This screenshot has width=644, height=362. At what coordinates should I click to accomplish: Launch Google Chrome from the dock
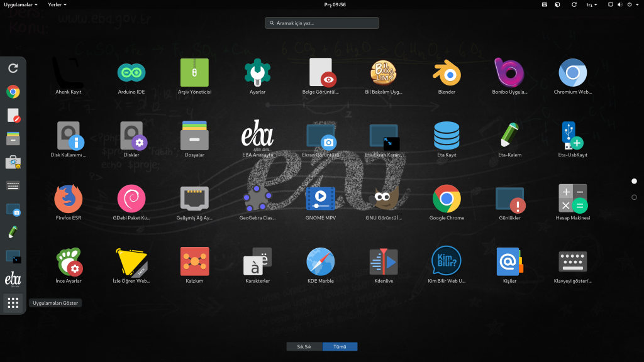click(x=13, y=92)
